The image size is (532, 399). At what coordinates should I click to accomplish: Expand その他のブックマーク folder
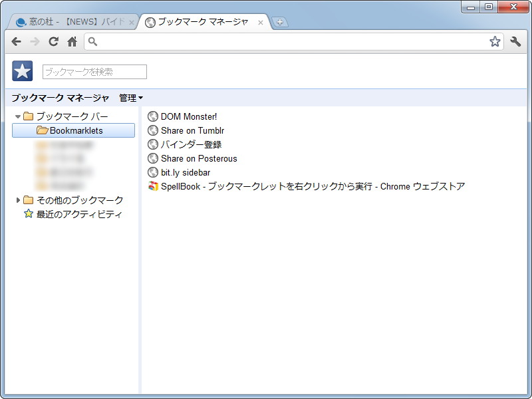pyautogui.click(x=17, y=199)
